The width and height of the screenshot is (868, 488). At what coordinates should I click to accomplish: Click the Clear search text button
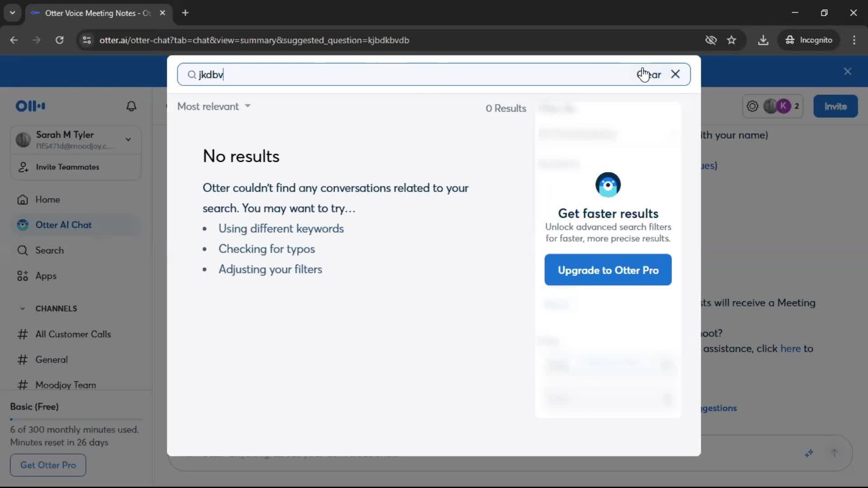click(x=649, y=75)
